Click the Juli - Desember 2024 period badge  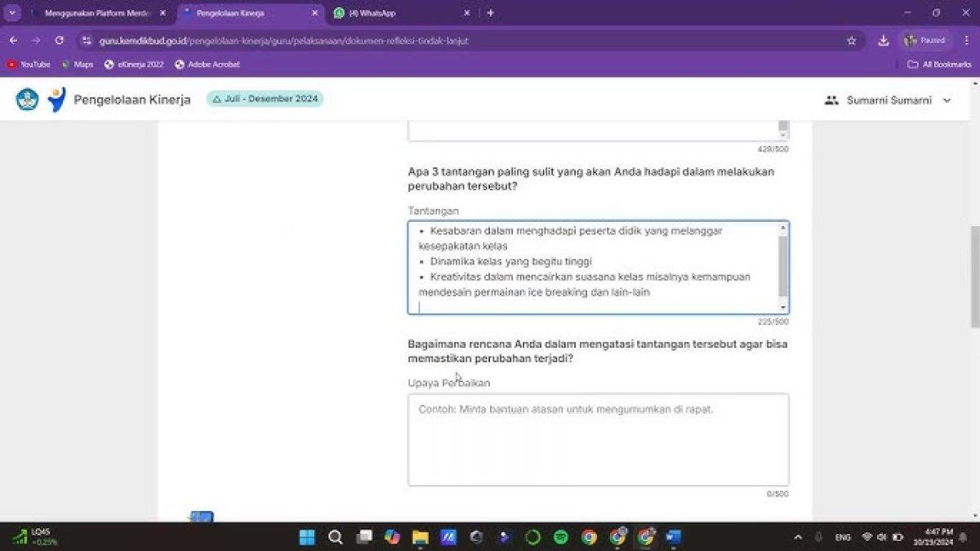(265, 99)
